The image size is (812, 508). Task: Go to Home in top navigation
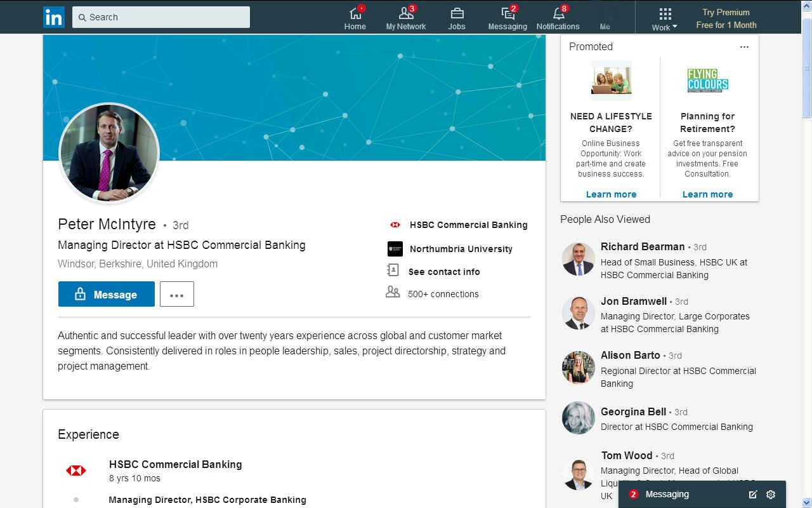coord(355,18)
